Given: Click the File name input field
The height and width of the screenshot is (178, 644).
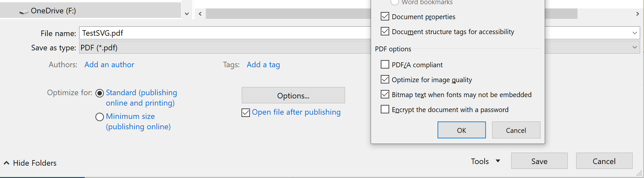Looking at the screenshot, I should (225, 33).
